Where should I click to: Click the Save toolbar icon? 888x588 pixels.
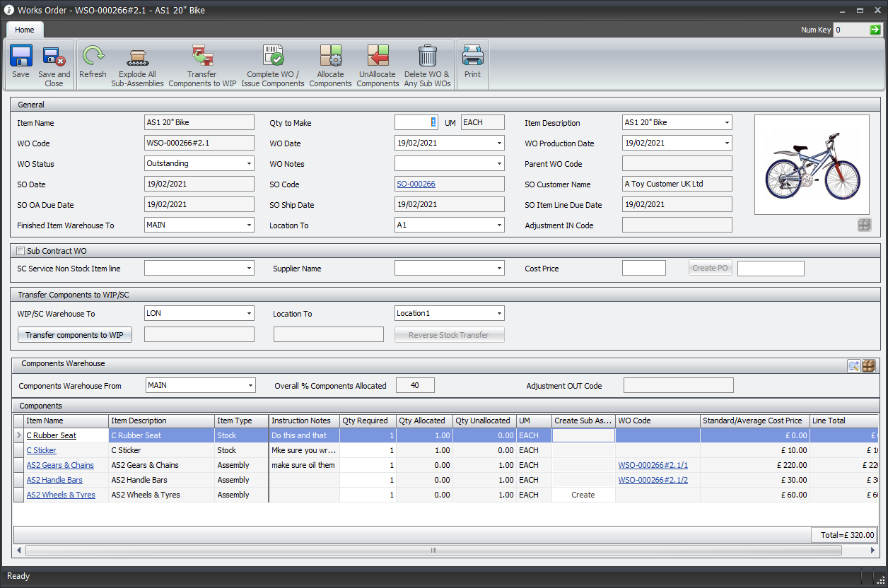[x=21, y=57]
